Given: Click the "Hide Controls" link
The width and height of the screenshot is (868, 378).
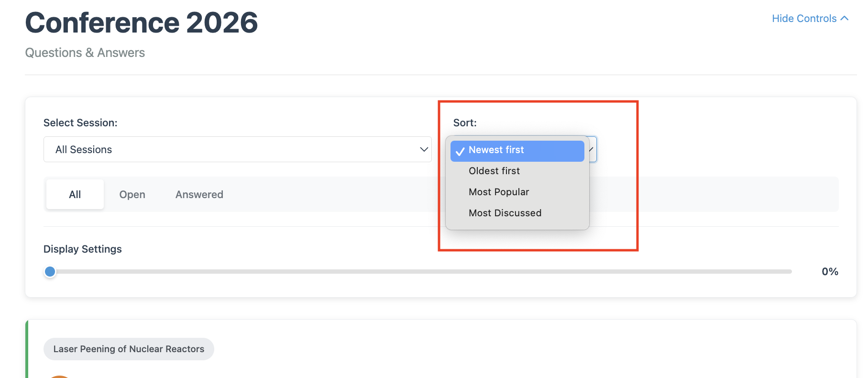Looking at the screenshot, I should [804, 19].
